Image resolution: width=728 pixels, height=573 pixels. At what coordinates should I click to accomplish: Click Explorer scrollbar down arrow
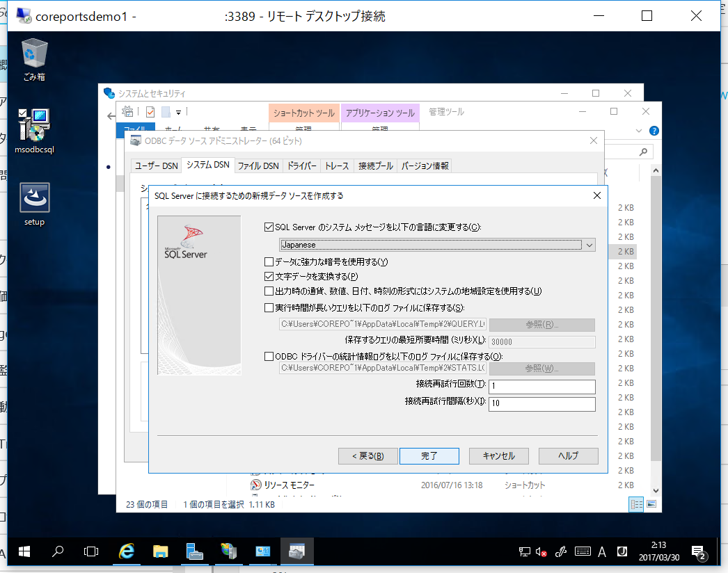656,490
